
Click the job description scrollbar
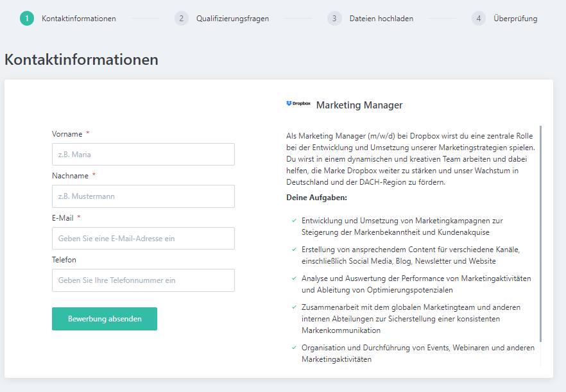click(x=540, y=234)
